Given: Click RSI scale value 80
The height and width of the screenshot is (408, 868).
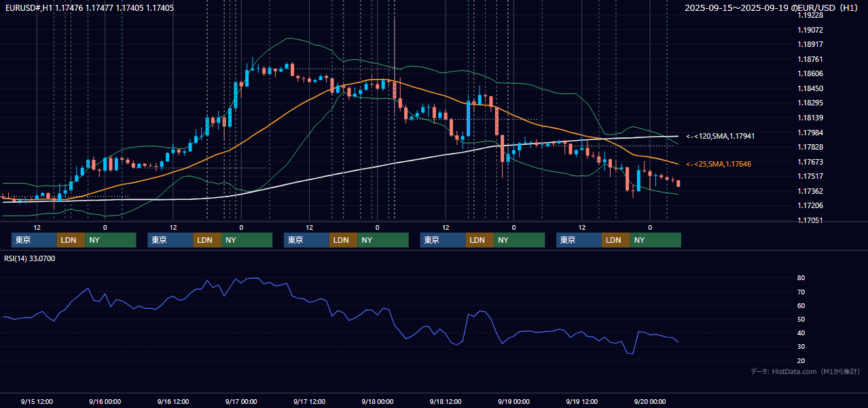Looking at the screenshot, I should coord(801,278).
